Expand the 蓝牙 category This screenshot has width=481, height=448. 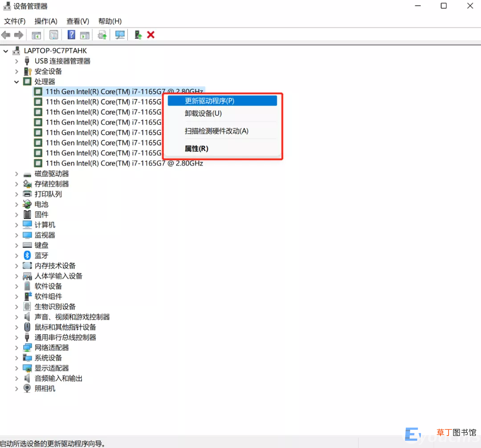point(16,255)
